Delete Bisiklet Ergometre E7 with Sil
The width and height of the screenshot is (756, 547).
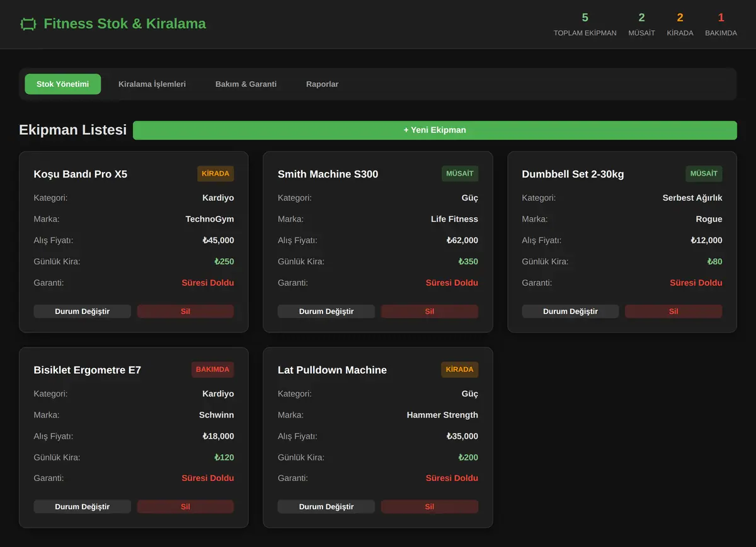coord(185,507)
